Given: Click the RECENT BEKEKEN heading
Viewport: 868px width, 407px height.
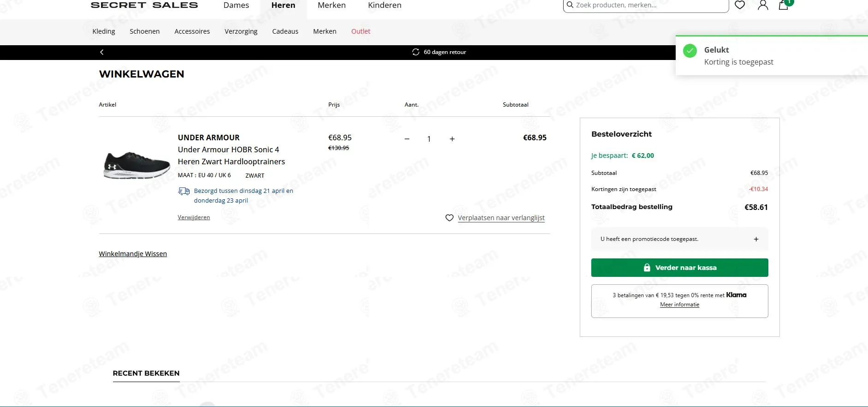Looking at the screenshot, I should pyautogui.click(x=146, y=373).
